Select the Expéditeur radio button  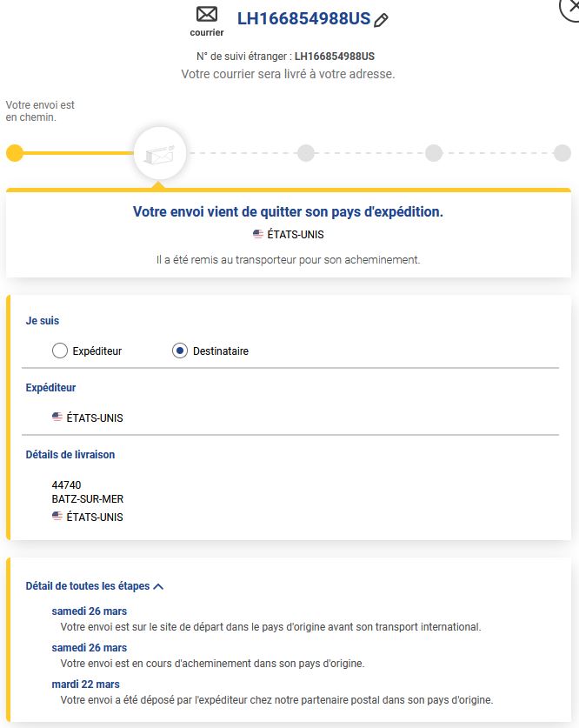(60, 351)
